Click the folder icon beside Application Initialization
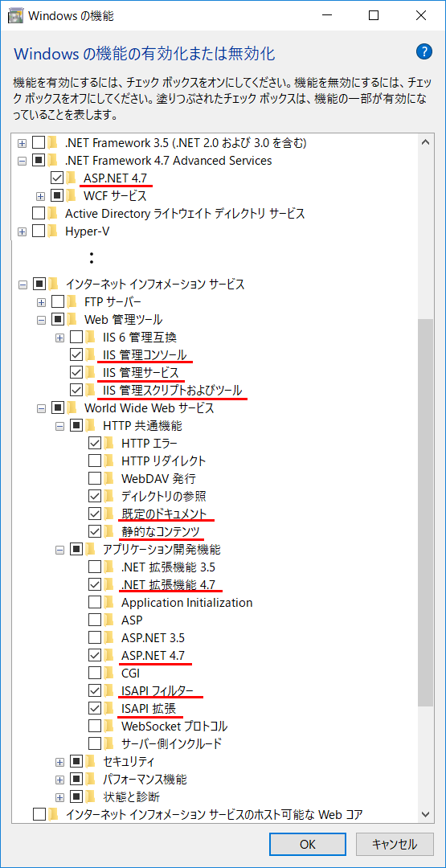The width and height of the screenshot is (446, 868). [108, 602]
